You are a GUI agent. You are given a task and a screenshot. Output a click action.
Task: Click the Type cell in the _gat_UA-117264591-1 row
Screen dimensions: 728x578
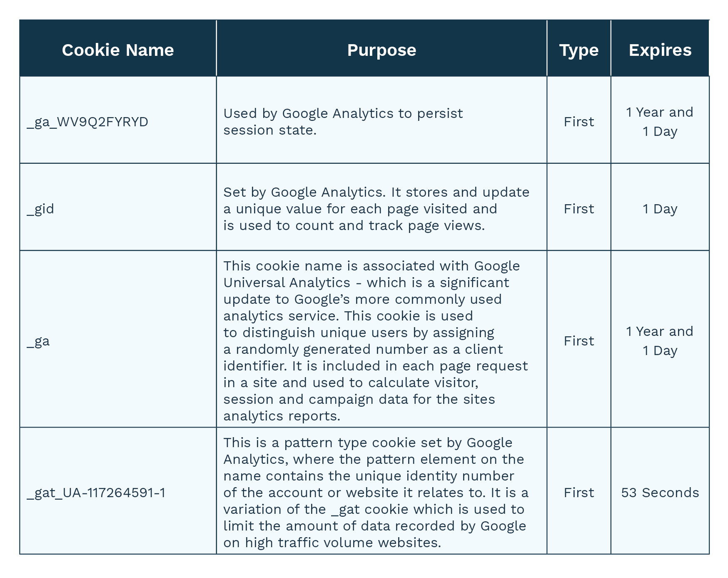pyautogui.click(x=578, y=493)
